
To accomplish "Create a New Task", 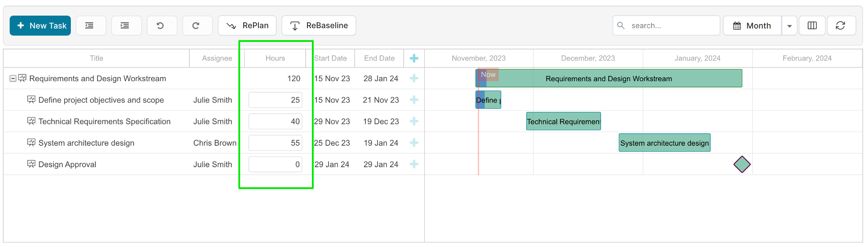I will 40,25.
